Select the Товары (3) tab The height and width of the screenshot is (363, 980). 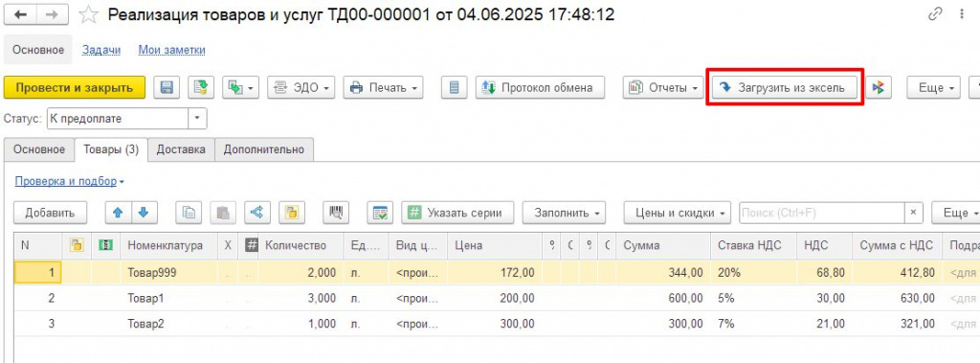pyautogui.click(x=111, y=149)
